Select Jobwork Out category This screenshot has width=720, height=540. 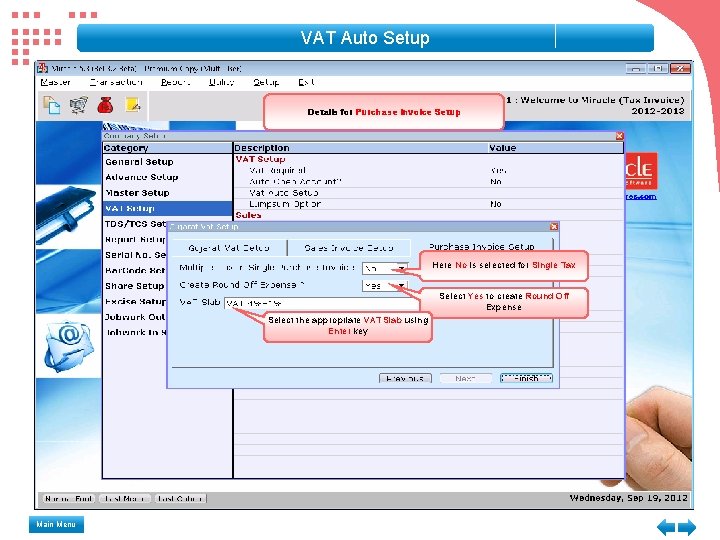tap(135, 317)
